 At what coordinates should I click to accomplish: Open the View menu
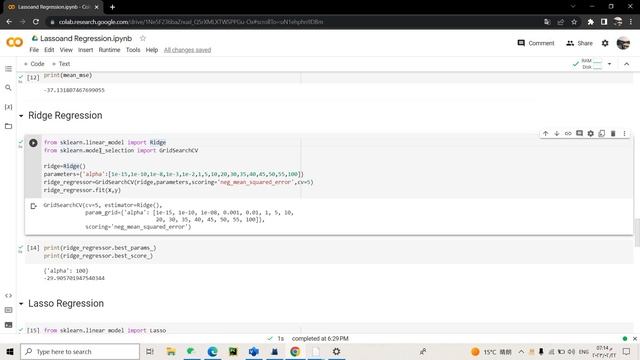click(x=66, y=50)
